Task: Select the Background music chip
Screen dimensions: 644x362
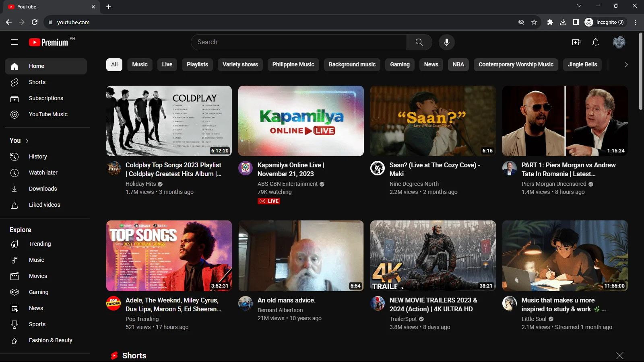Action: pyautogui.click(x=352, y=64)
